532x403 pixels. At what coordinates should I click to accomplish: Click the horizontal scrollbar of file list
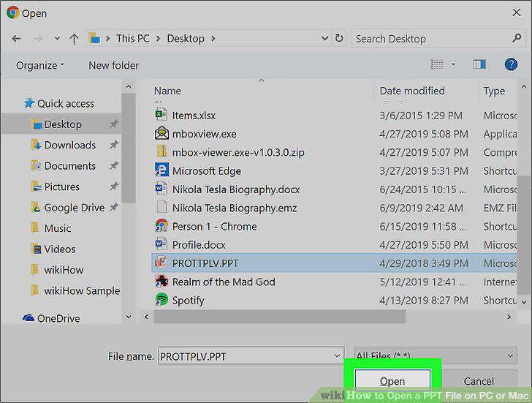pyautogui.click(x=280, y=317)
